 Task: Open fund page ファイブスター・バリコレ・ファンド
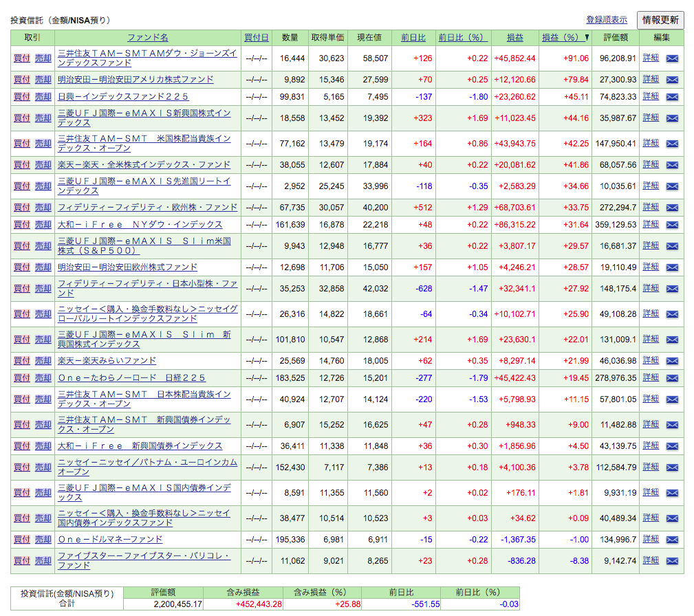[x=144, y=560]
